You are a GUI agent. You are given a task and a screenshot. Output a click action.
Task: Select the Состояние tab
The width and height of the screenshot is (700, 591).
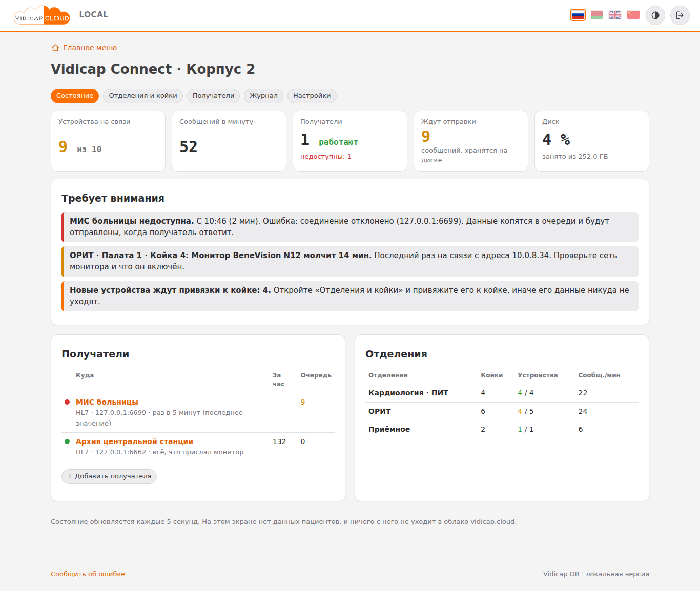(x=75, y=96)
